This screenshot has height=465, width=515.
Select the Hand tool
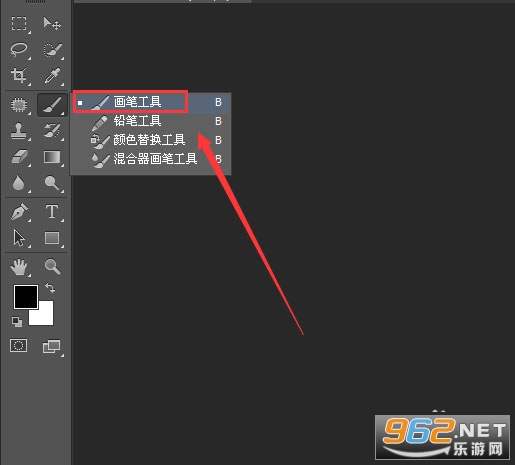[x=19, y=267]
